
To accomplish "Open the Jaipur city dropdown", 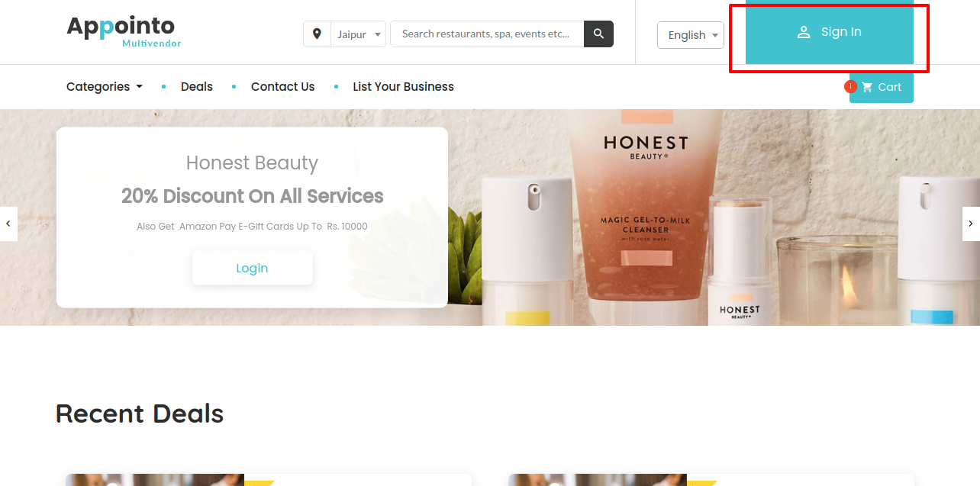I will tap(358, 34).
